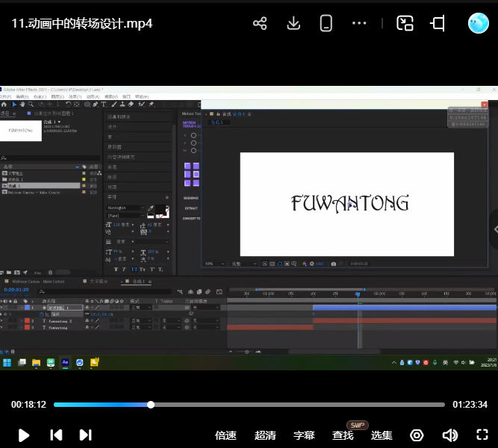The image size is (498, 448).
Task: Toggle fullscreen mode
Action: 482,435
